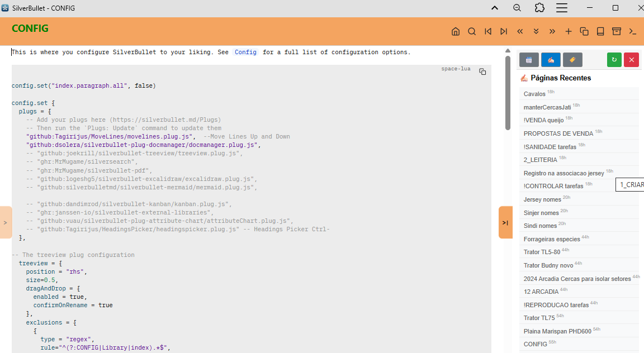Open the page search magnifier icon

(472, 32)
